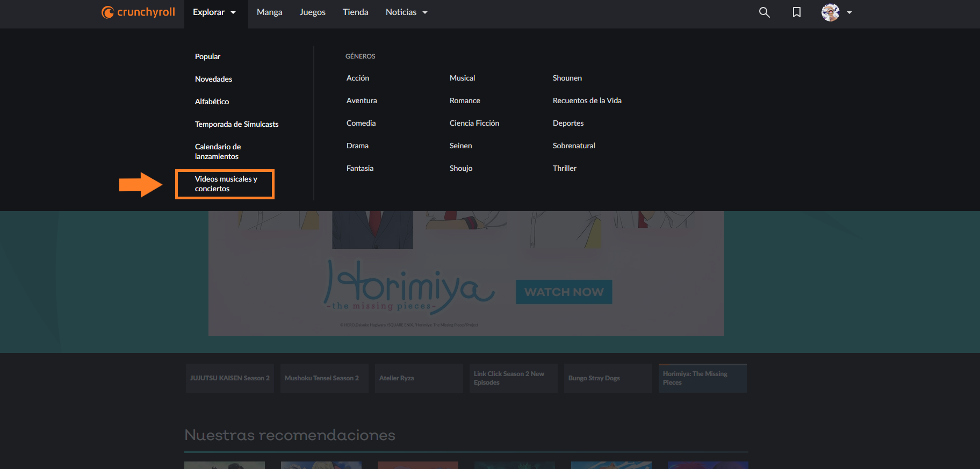Select the Bungo Stray Dogs card
Screen dimensions: 980x469
(608, 378)
